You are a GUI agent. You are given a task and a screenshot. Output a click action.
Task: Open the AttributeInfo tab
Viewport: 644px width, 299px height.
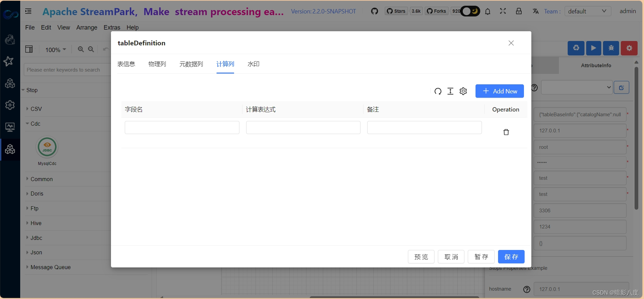tap(596, 66)
